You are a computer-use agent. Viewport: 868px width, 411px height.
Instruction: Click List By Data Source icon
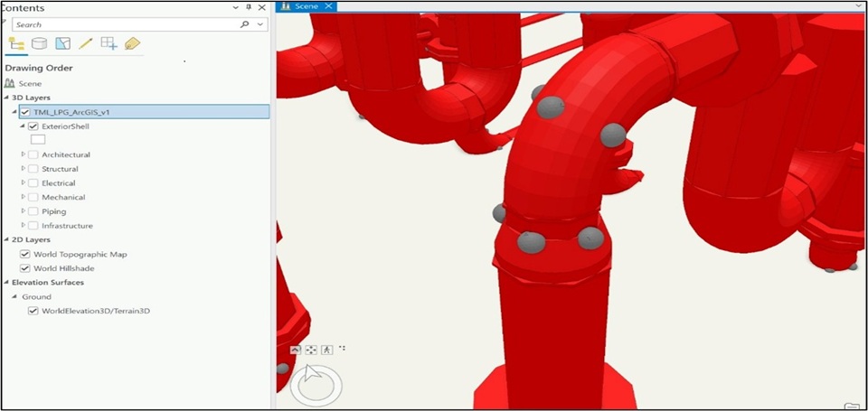pos(39,43)
